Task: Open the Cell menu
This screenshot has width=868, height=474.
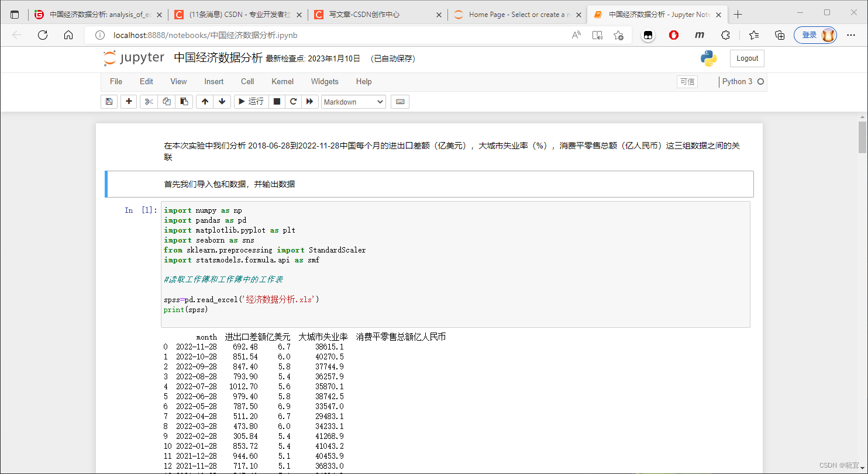Action: click(x=247, y=82)
